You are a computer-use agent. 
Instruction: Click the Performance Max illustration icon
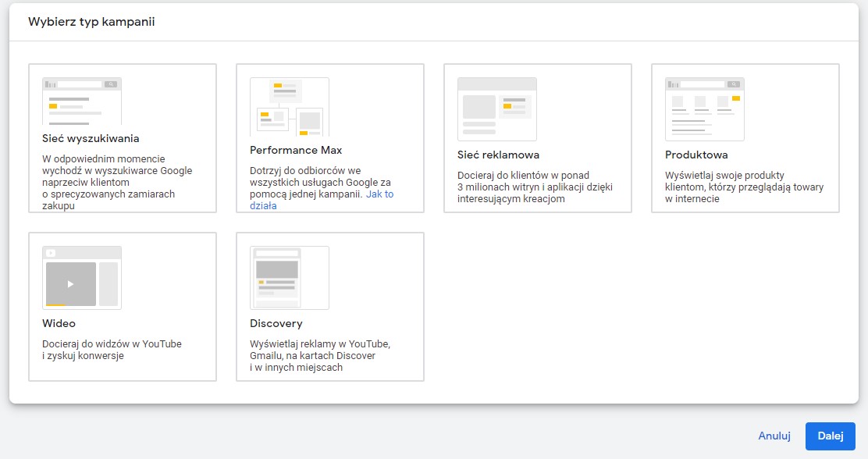[x=290, y=107]
